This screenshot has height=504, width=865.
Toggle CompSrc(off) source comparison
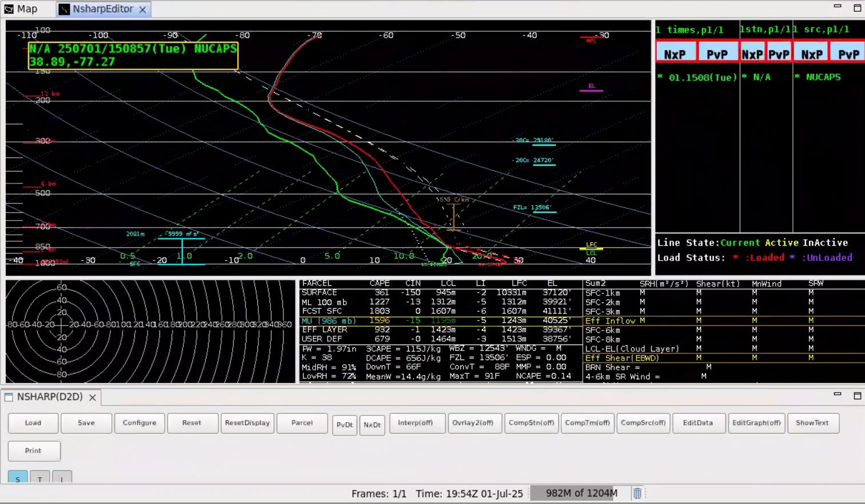(x=643, y=423)
